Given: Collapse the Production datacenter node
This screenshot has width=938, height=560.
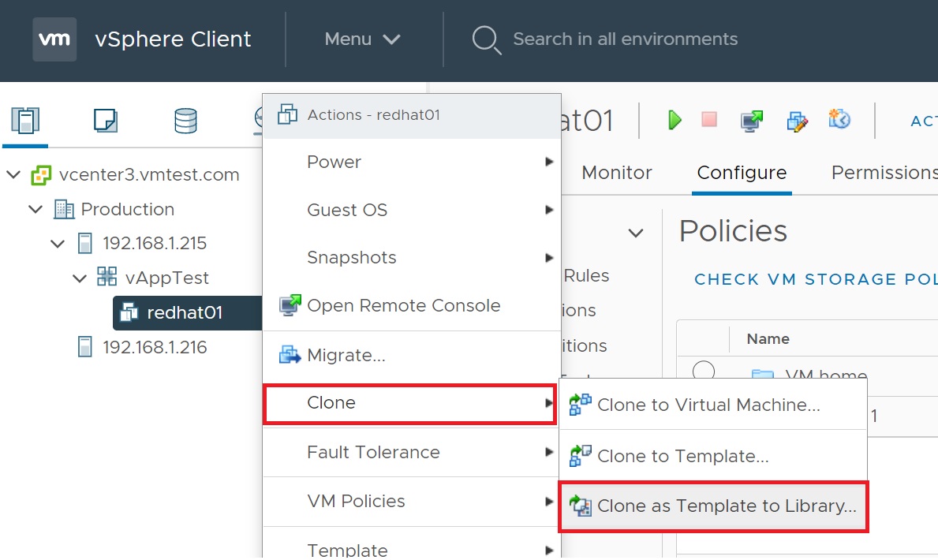Looking at the screenshot, I should (36, 209).
